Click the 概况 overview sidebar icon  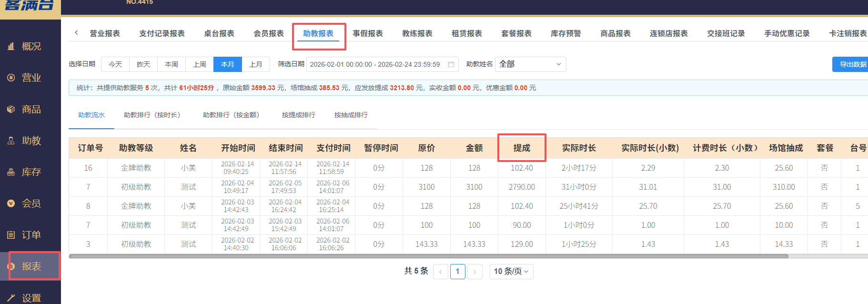pyautogui.click(x=11, y=46)
